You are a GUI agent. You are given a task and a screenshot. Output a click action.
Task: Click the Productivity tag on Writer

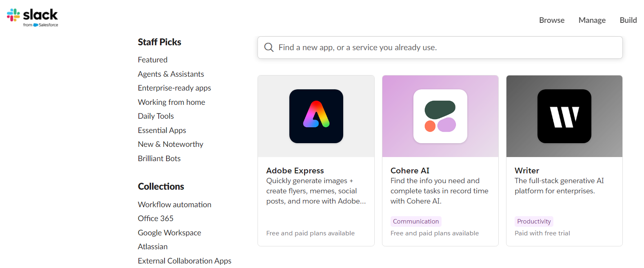(x=533, y=221)
